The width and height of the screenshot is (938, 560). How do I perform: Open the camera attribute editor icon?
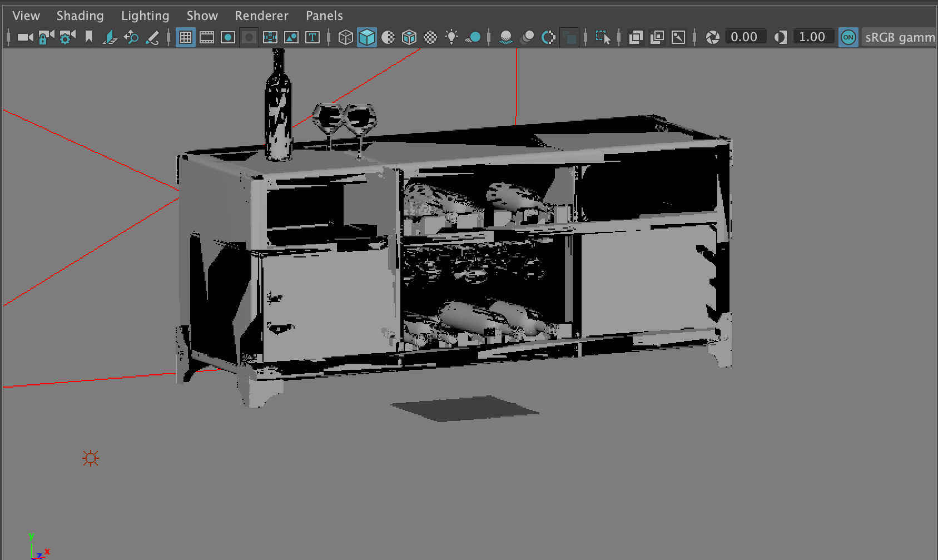point(67,37)
